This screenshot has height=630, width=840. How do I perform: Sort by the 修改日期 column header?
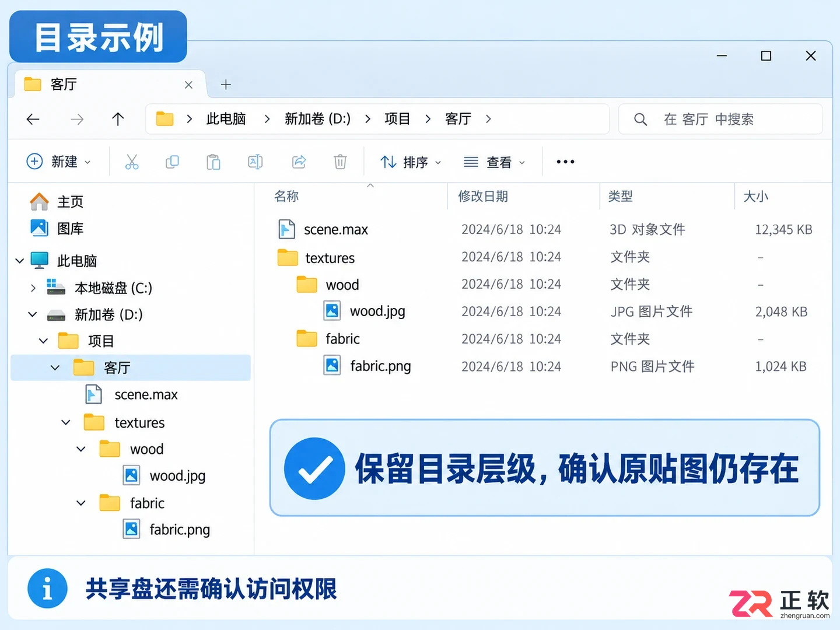click(482, 196)
